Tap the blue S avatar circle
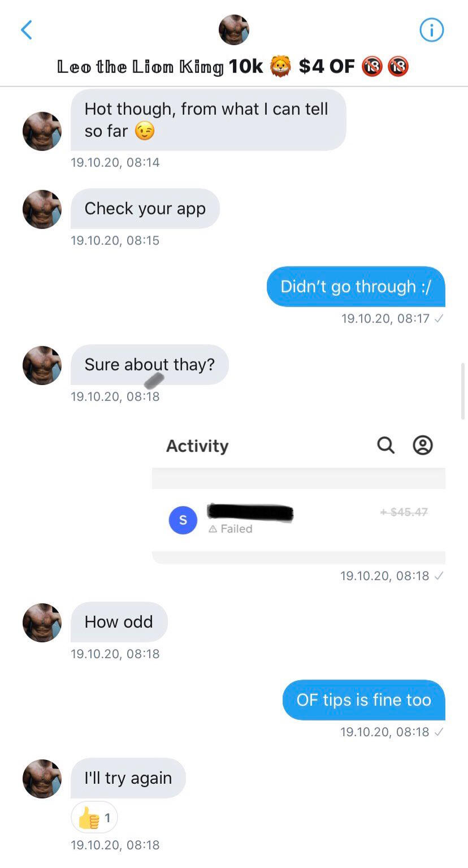The height and width of the screenshot is (868, 468). pos(183,520)
